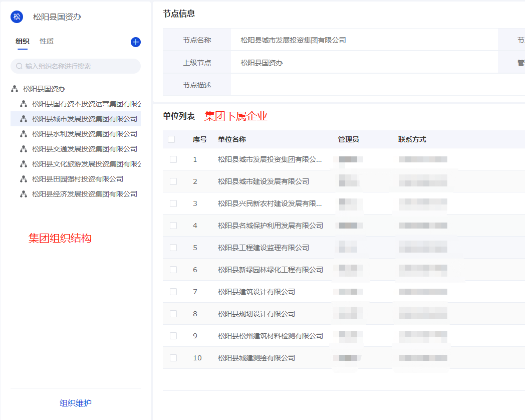Toggle the select-all checkbox in table header
Viewport: 525px width, 420px height.
[171, 139]
